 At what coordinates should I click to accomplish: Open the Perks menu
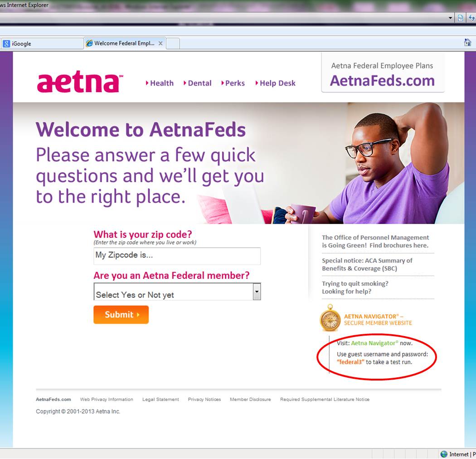pyautogui.click(x=233, y=83)
